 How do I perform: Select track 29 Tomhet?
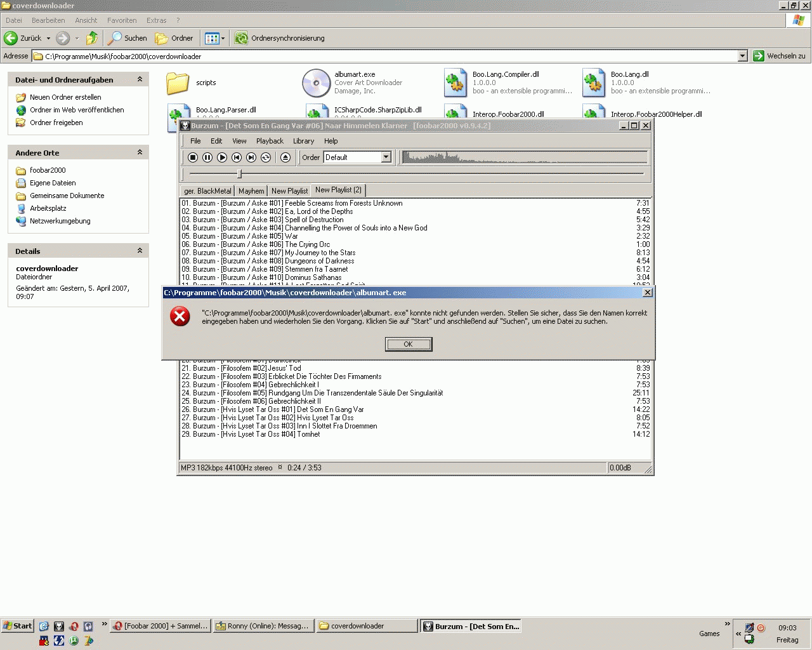pyautogui.click(x=416, y=434)
